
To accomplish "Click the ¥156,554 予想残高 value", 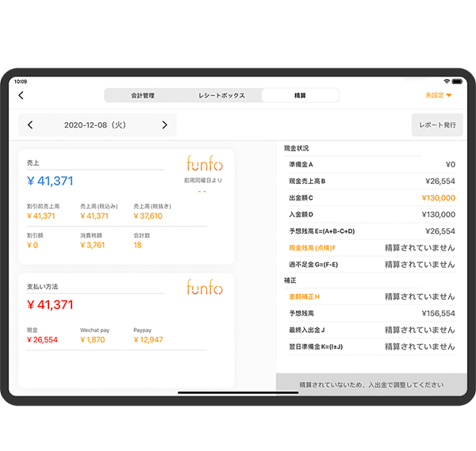I will (439, 313).
